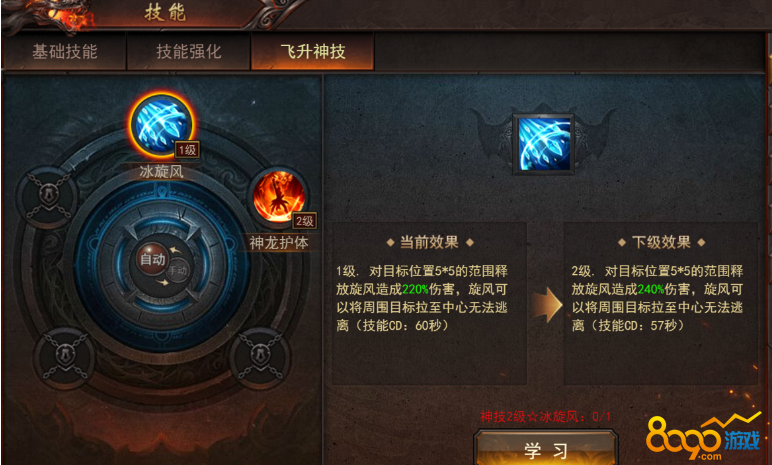This screenshot has width=772, height=465.
Task: Click the 学习 learn button
Action: tap(546, 448)
